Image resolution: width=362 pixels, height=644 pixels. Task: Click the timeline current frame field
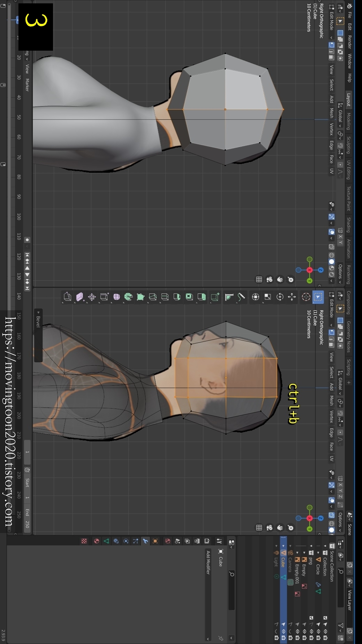click(27, 452)
